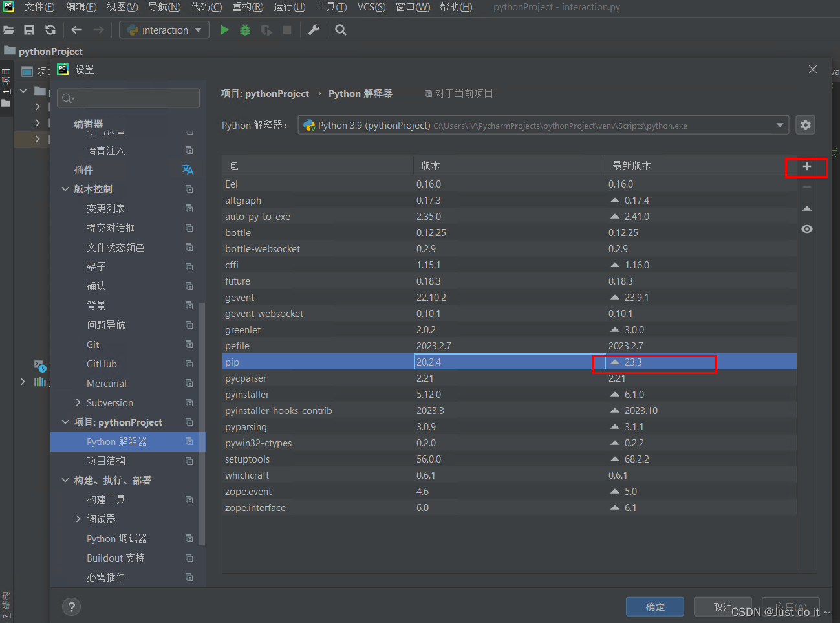Click the 最新版本 column header

coord(701,166)
